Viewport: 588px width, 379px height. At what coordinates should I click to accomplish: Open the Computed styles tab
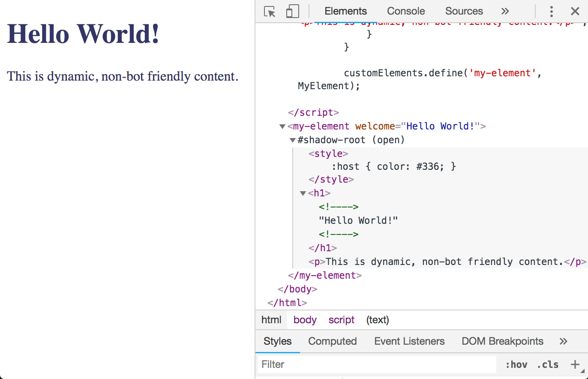(333, 341)
